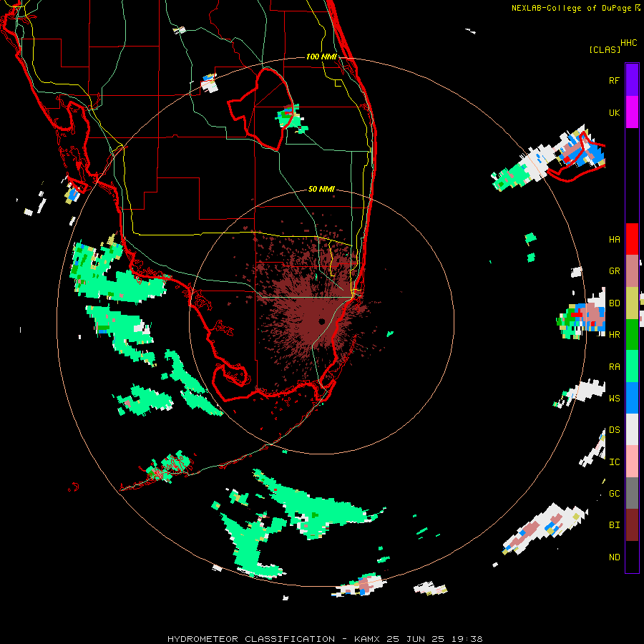
Task: Click the purple RF legend color swatch
Action: pyautogui.click(x=632, y=80)
